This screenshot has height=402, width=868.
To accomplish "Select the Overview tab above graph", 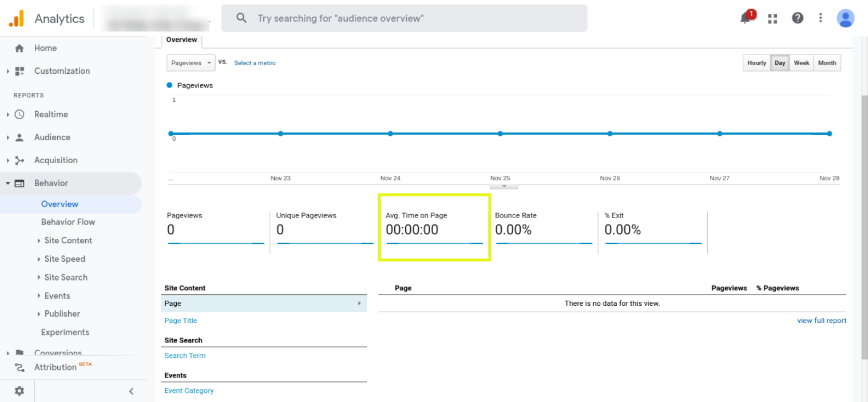I will 181,40.
